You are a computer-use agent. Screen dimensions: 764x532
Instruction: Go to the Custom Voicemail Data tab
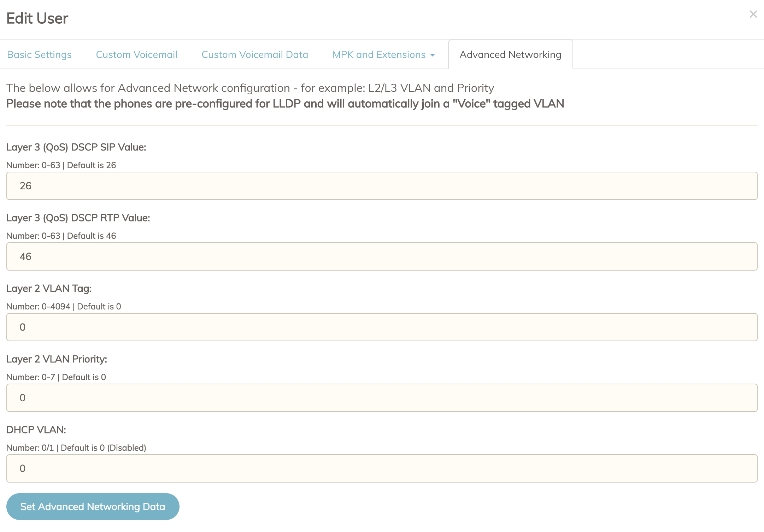(255, 55)
